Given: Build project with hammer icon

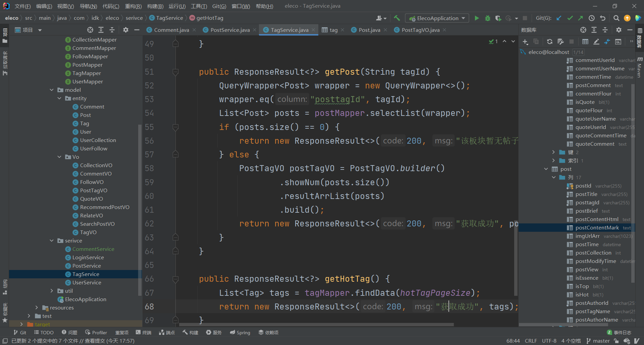Looking at the screenshot, I should pyautogui.click(x=397, y=18).
